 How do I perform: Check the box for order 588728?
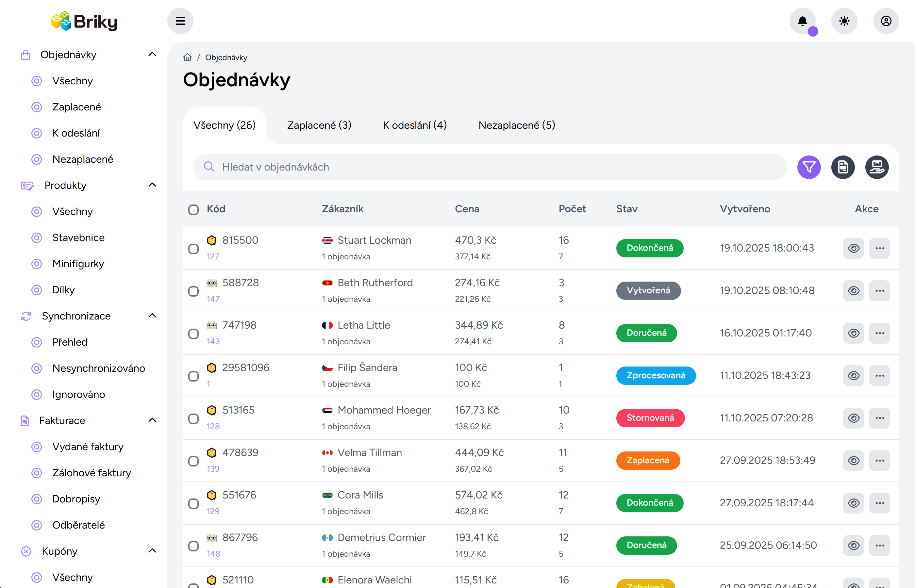pyautogui.click(x=193, y=291)
